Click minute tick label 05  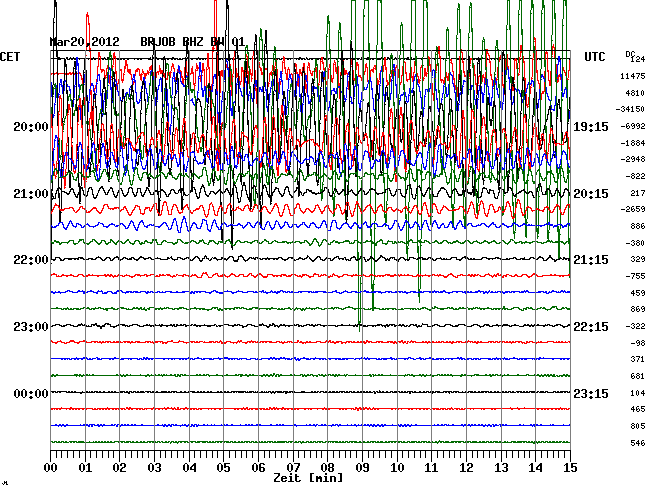coord(223,467)
